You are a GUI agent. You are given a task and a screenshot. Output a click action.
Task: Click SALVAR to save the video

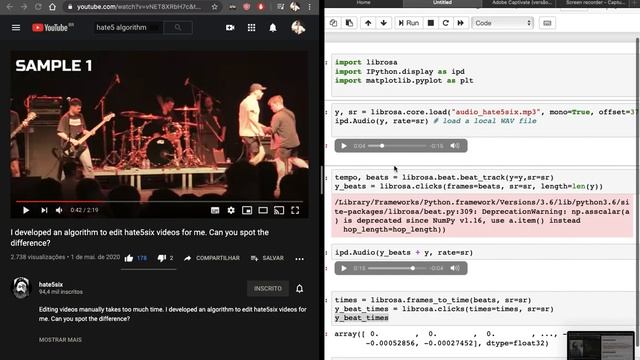pos(267,258)
